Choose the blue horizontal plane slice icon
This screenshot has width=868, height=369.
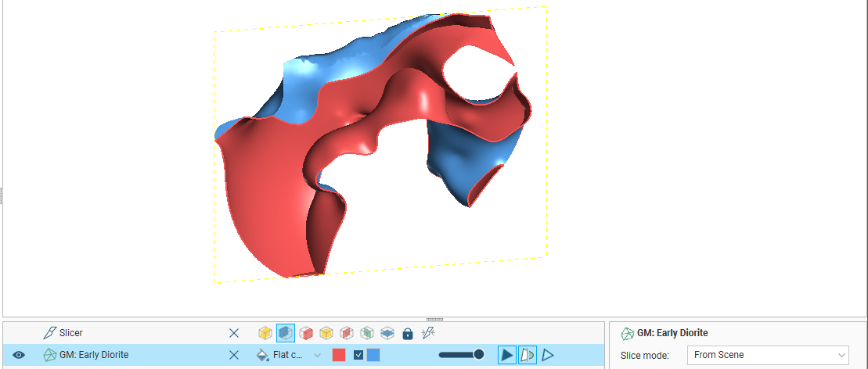[x=387, y=333]
